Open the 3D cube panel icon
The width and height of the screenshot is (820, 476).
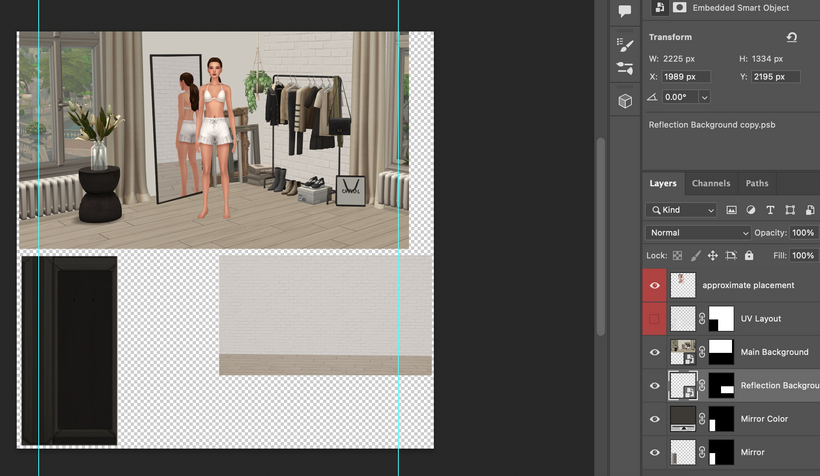[625, 101]
